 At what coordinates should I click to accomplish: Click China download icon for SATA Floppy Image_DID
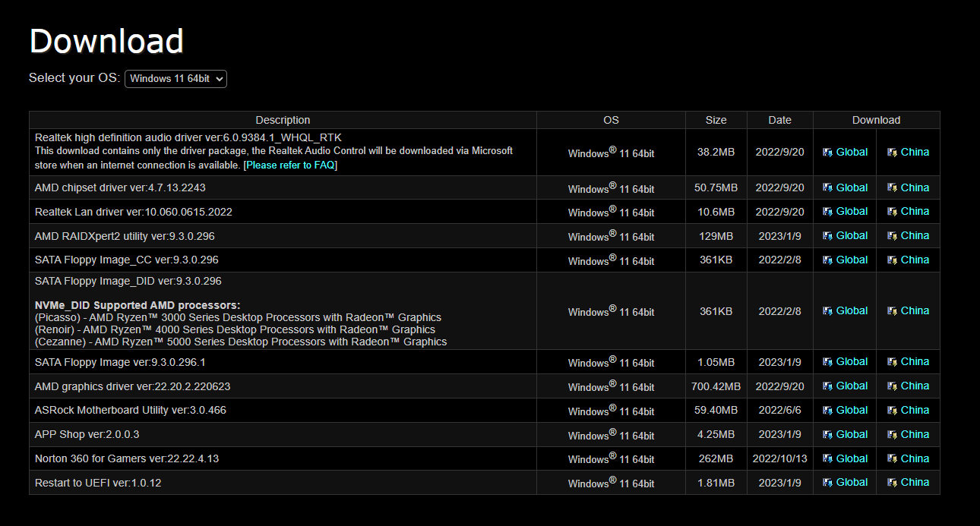point(892,310)
